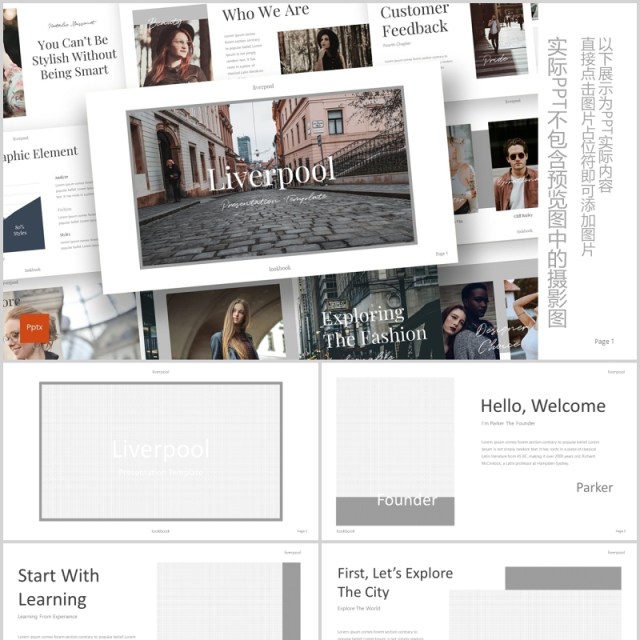
Task: Click the 'Page 1' text at right
Action: (x=604, y=341)
